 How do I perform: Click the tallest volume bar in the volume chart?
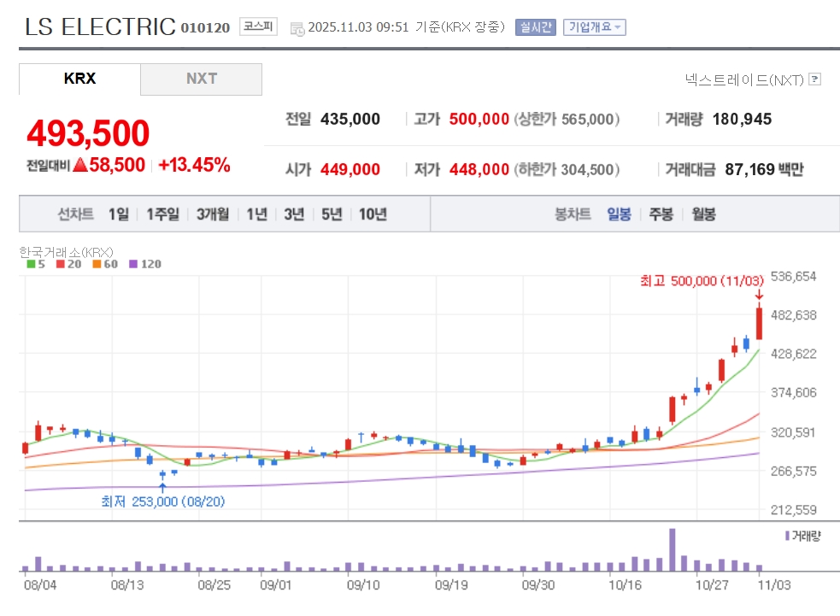[673, 550]
